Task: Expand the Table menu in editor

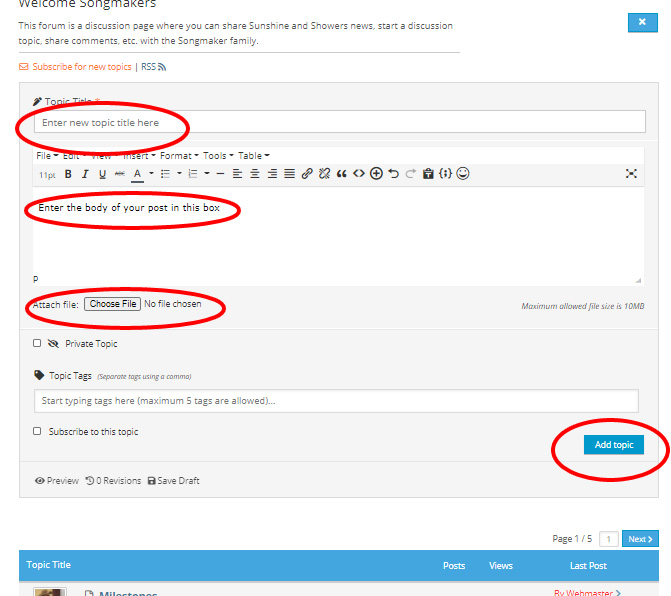Action: (252, 156)
